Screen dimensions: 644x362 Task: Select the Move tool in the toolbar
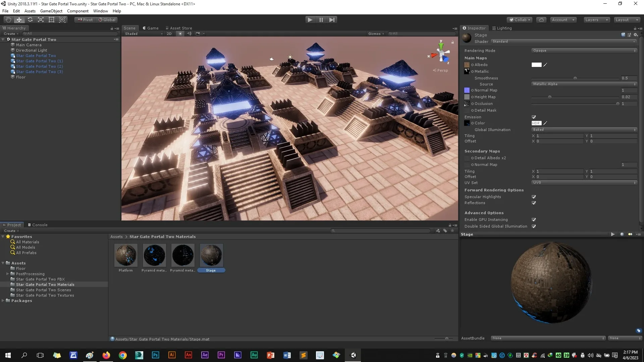coord(19,20)
